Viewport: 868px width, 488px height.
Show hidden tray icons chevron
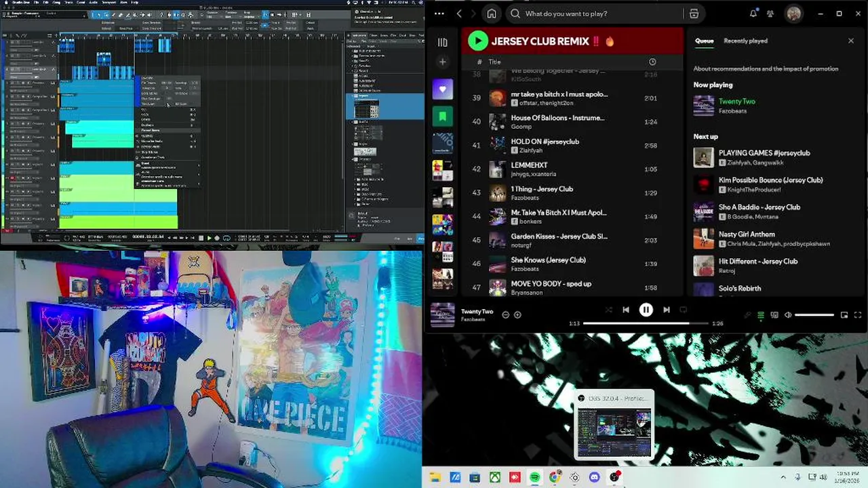pos(783,477)
